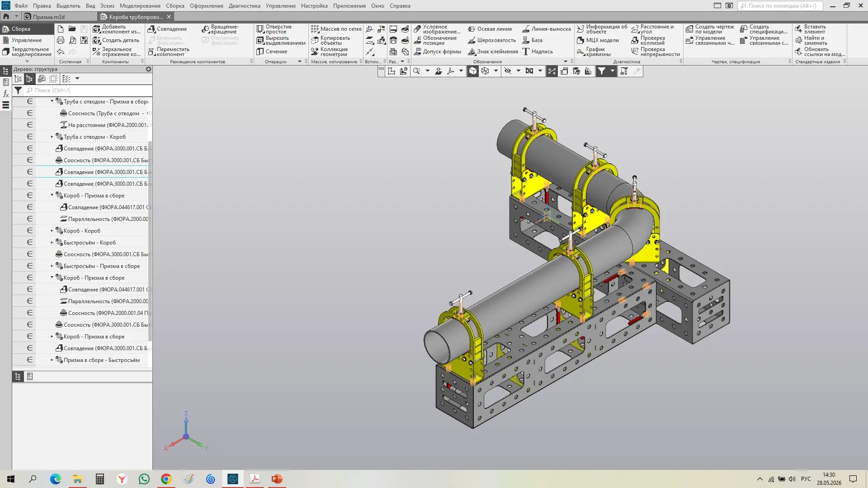Toggle wireframe cube display mode in view toolbar
This screenshot has width=868, height=488.
485,71
